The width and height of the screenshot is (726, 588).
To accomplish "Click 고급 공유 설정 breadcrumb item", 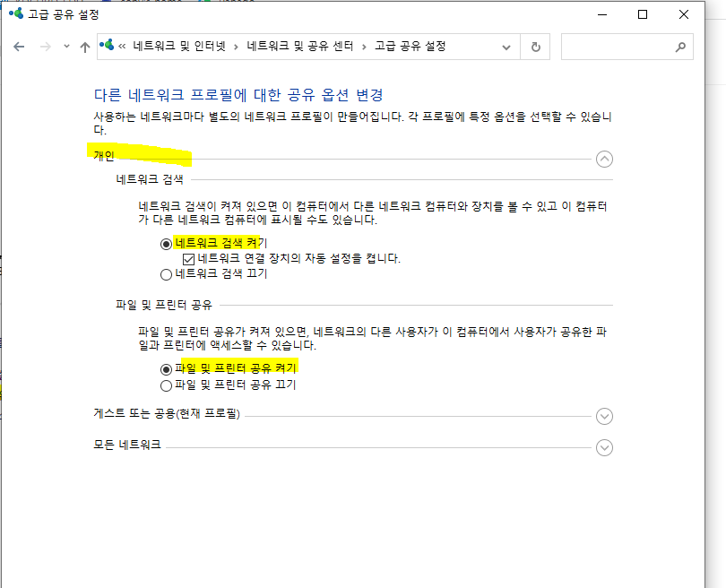I will [x=411, y=47].
